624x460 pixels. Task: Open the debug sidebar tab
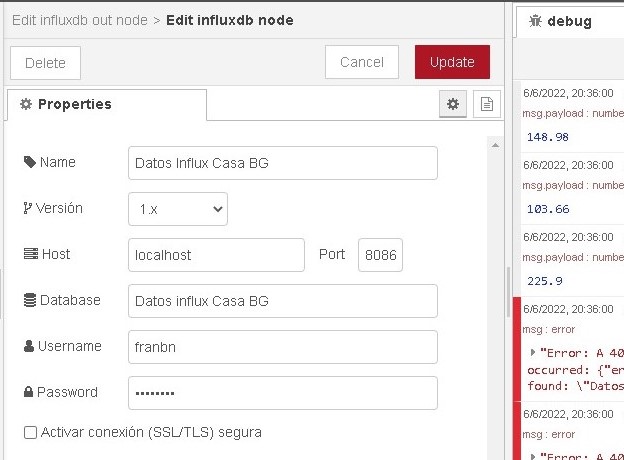click(x=570, y=21)
